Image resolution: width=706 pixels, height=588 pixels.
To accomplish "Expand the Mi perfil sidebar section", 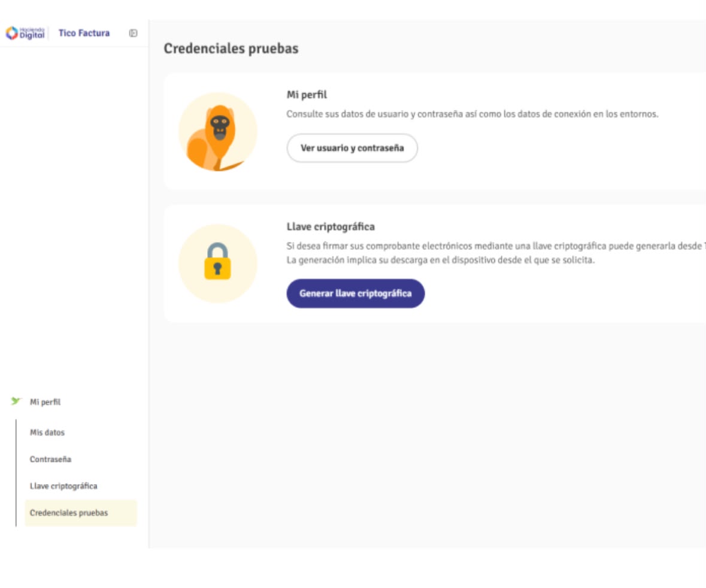I will coord(45,402).
